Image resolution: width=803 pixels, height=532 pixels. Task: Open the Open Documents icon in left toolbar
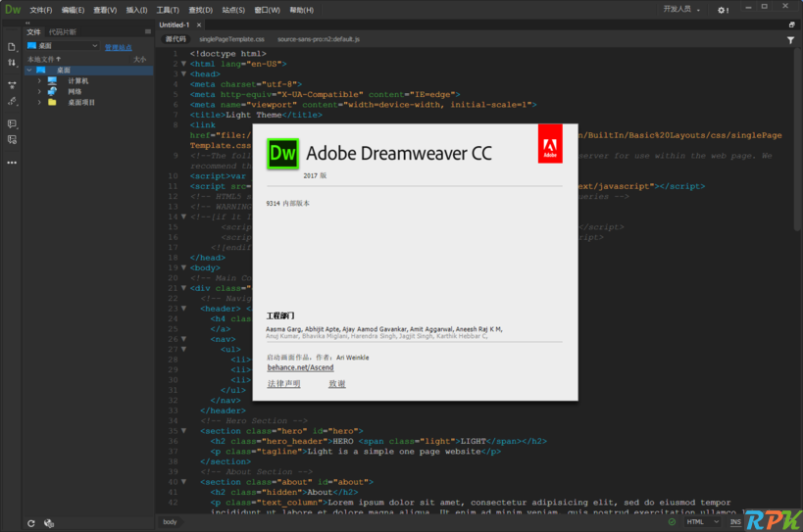tap(13, 47)
